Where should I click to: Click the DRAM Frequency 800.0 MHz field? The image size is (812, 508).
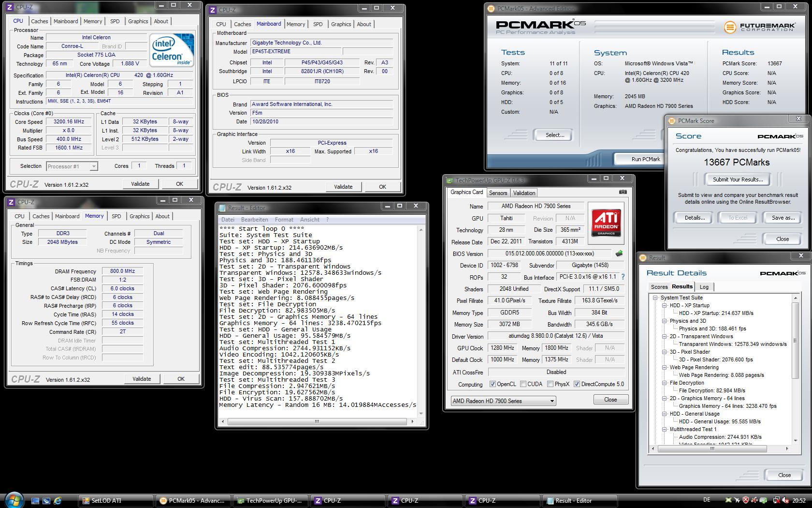[x=122, y=271]
